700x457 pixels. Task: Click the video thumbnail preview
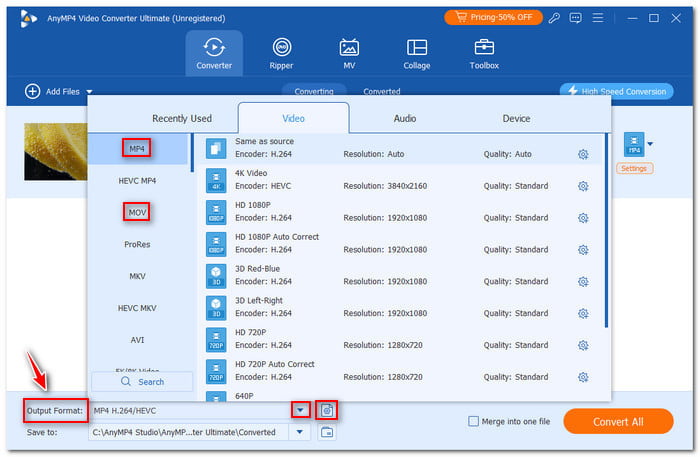click(55, 152)
